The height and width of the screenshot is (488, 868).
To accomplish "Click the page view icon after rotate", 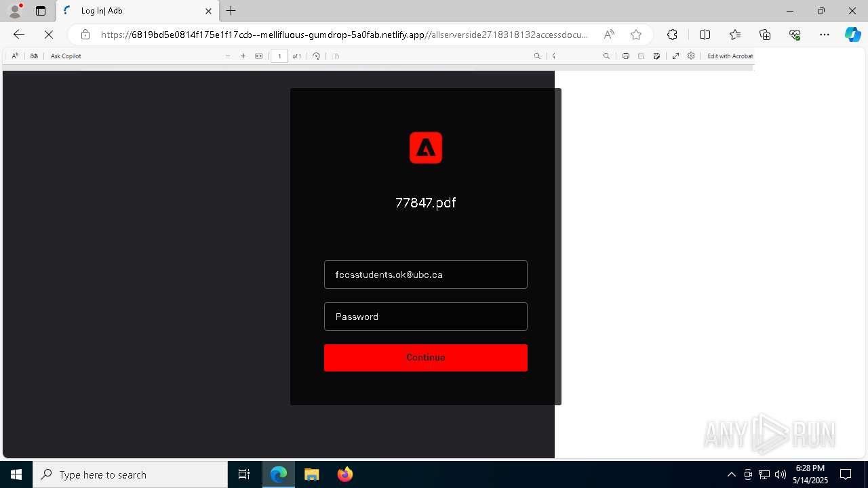I will tap(336, 56).
